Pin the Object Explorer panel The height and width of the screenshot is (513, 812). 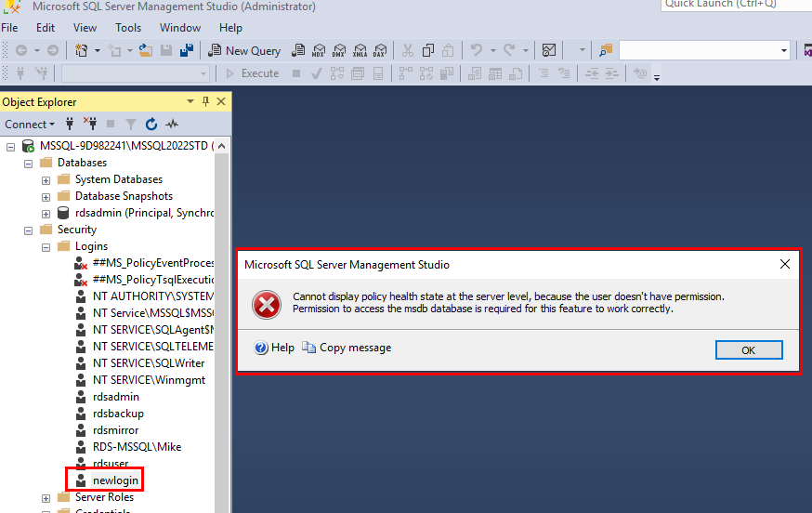click(x=205, y=101)
